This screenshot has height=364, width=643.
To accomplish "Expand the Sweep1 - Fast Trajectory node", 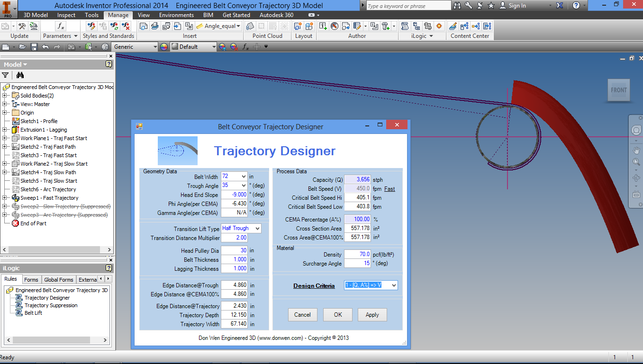I will click(x=5, y=198).
